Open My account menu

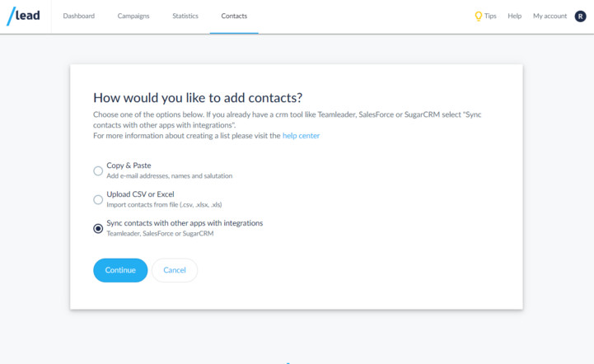pos(550,16)
